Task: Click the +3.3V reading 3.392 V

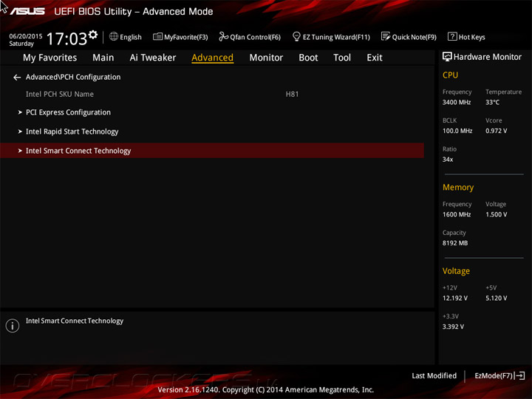Action: [453, 327]
